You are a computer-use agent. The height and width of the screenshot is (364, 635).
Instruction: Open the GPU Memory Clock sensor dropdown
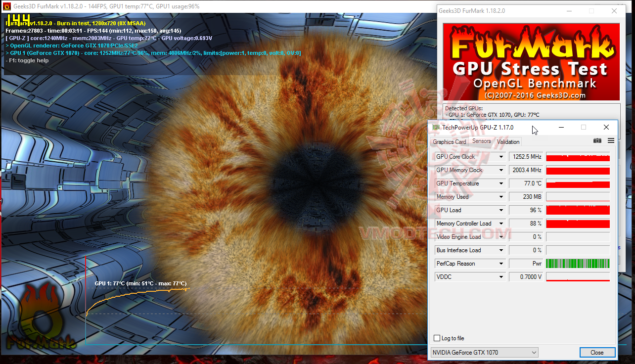tap(501, 170)
